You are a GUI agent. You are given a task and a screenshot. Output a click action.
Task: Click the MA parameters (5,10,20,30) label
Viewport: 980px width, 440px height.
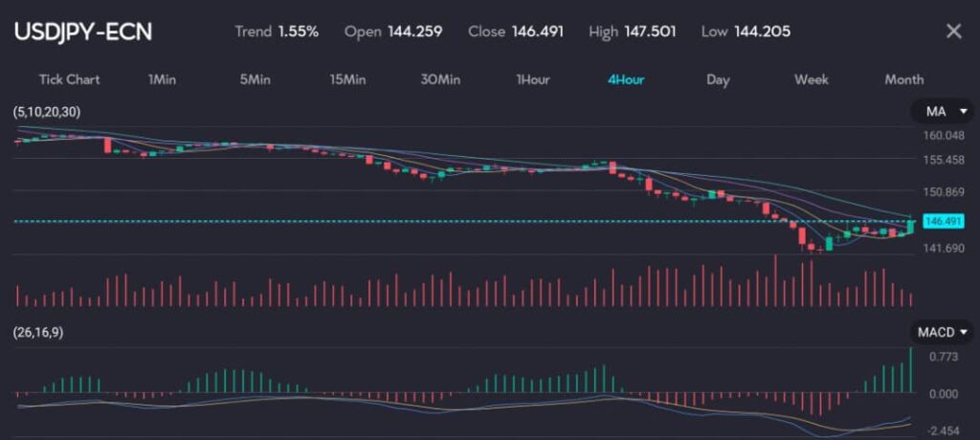(47, 113)
